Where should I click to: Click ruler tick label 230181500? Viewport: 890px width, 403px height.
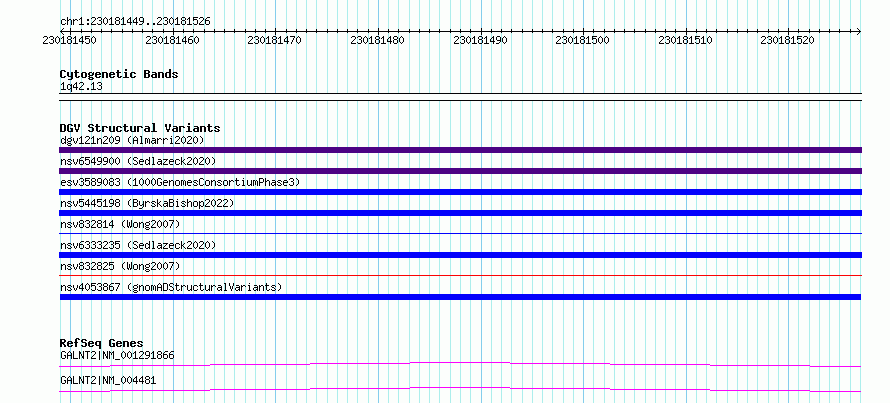click(582, 40)
